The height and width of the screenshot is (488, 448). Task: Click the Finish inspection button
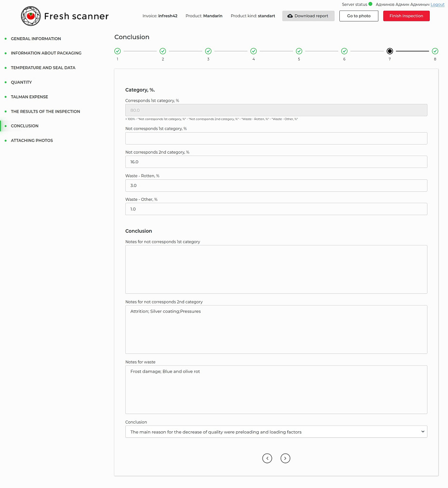coord(406,16)
